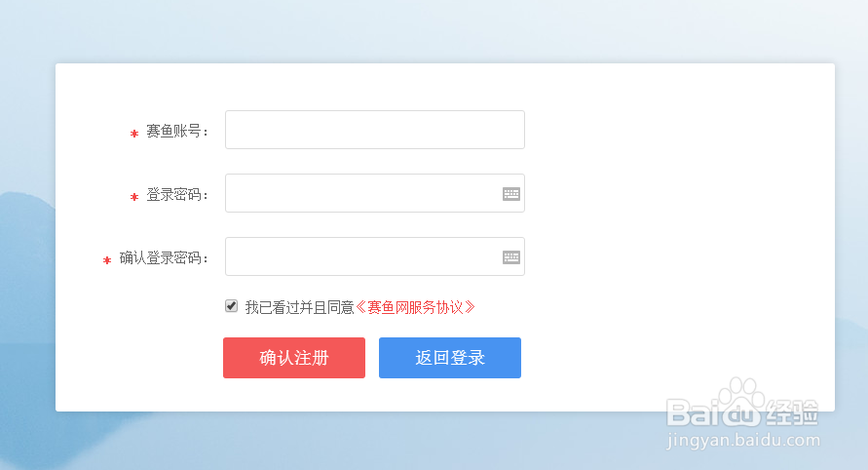Click the Baidu paw logo watermark
This screenshot has height=470, width=868.
pos(741,402)
